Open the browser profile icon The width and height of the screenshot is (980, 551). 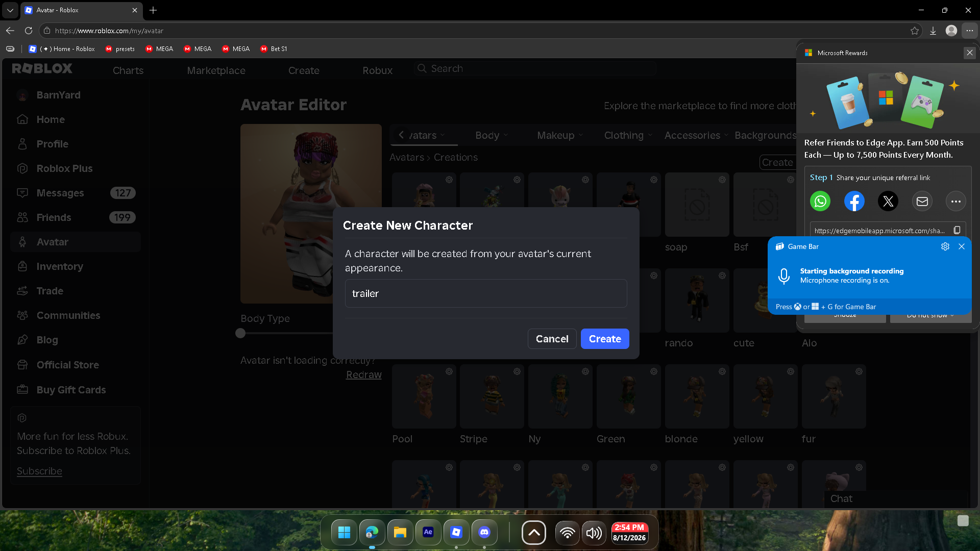951,31
